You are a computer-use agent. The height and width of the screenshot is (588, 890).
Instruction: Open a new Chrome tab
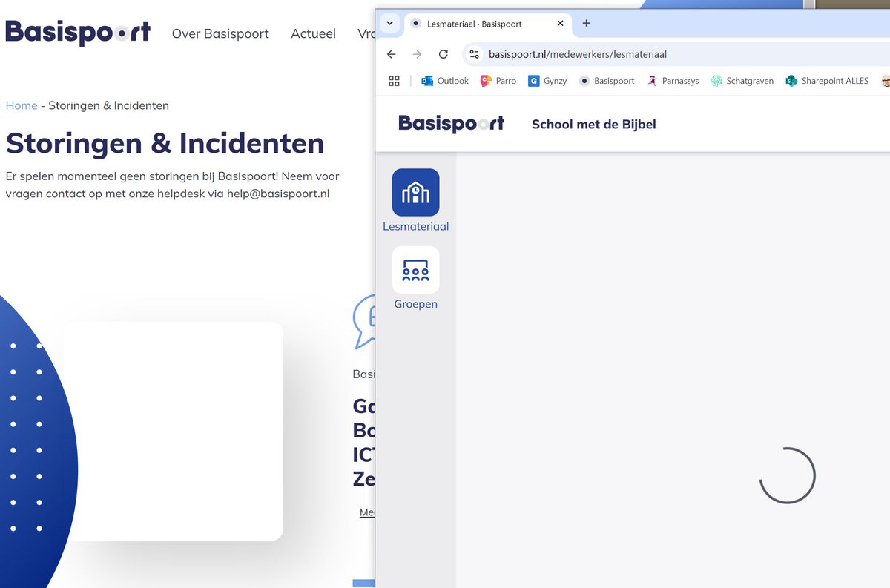(586, 23)
